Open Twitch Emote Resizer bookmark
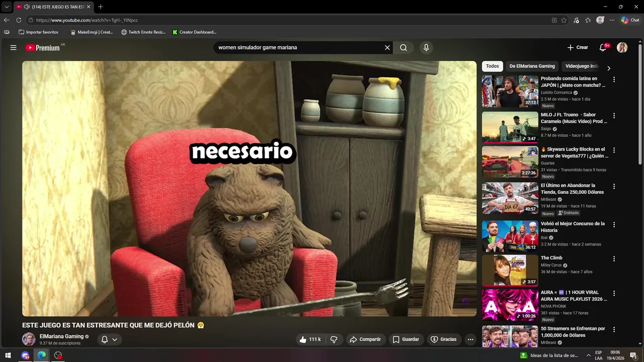The height and width of the screenshot is (362, 644). click(x=143, y=32)
